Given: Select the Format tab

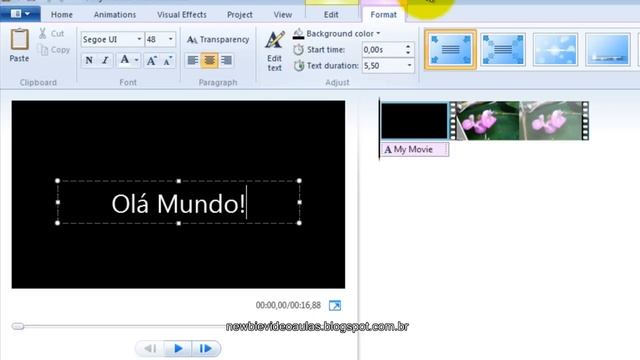Looking at the screenshot, I should 383,15.
